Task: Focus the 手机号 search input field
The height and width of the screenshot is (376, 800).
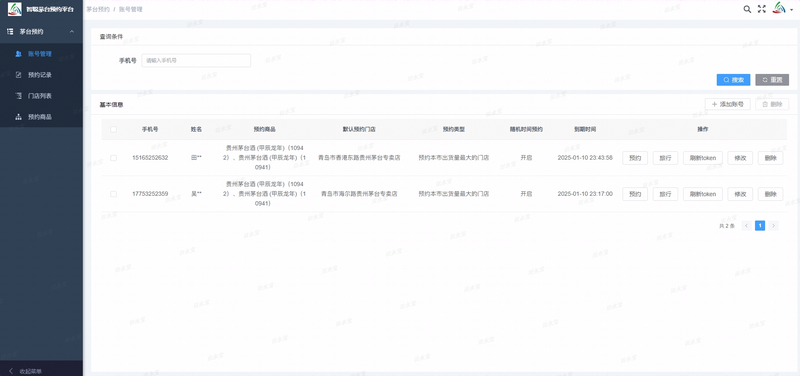Action: point(196,60)
